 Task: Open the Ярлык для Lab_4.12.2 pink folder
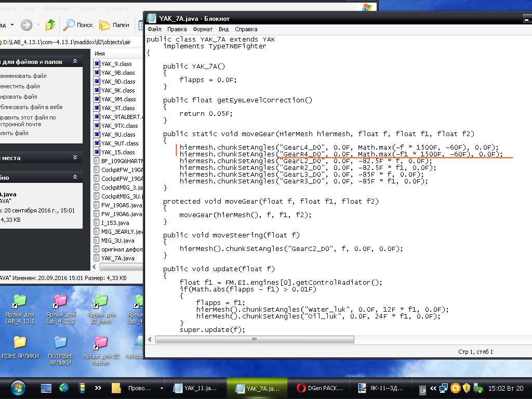pyautogui.click(x=61, y=301)
